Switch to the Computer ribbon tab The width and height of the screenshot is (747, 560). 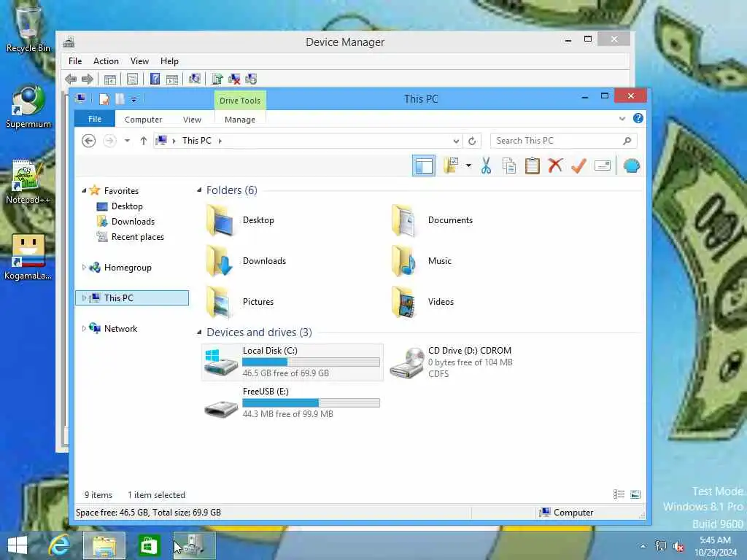(144, 120)
